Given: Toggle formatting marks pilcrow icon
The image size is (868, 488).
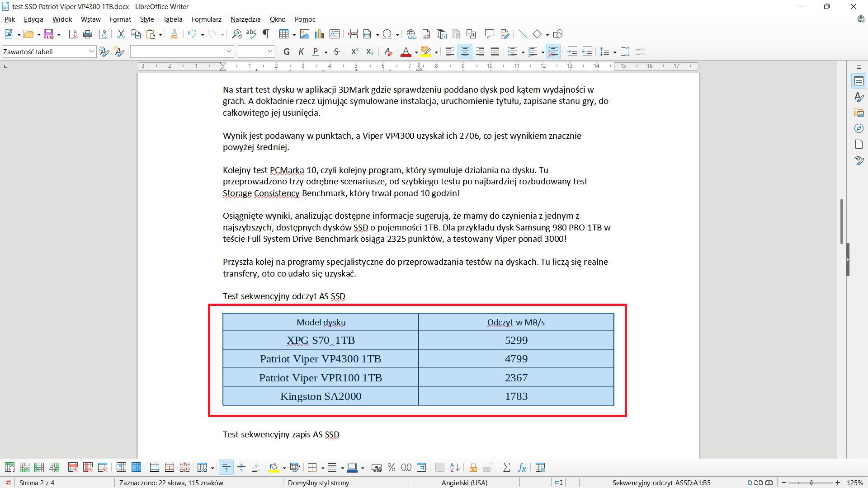Looking at the screenshot, I should pyautogui.click(x=266, y=34).
